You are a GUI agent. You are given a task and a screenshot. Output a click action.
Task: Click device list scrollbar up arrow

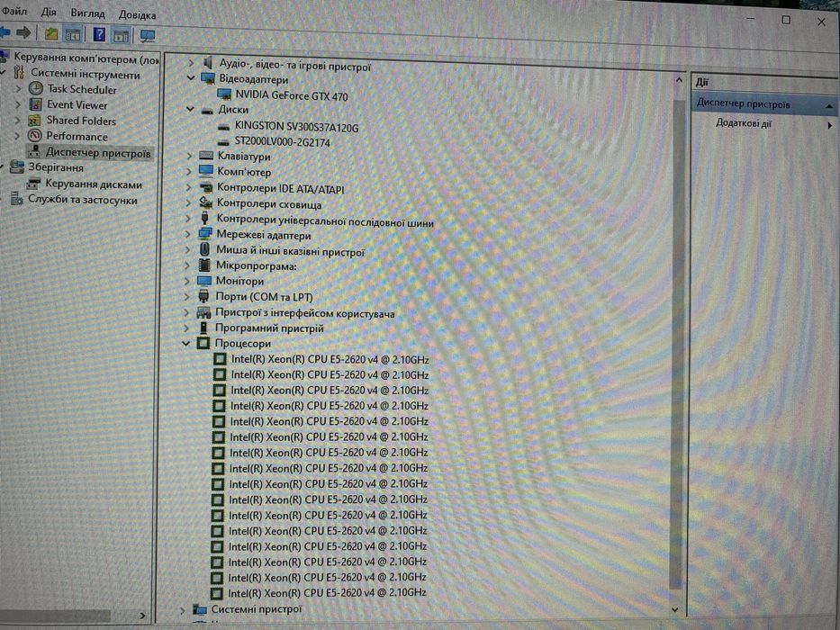point(679,80)
